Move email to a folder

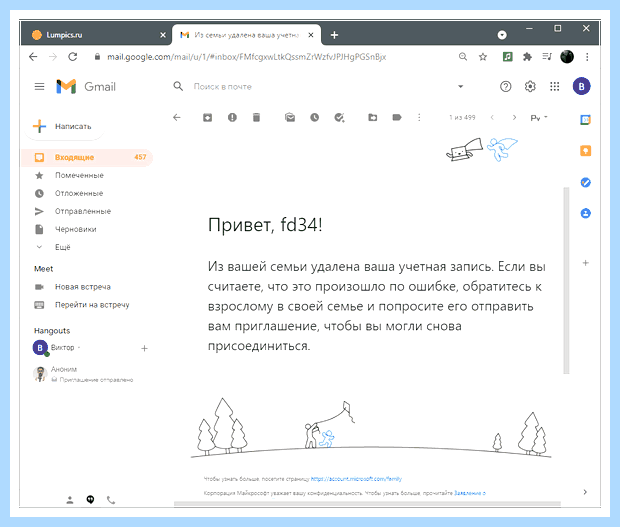coord(372,117)
